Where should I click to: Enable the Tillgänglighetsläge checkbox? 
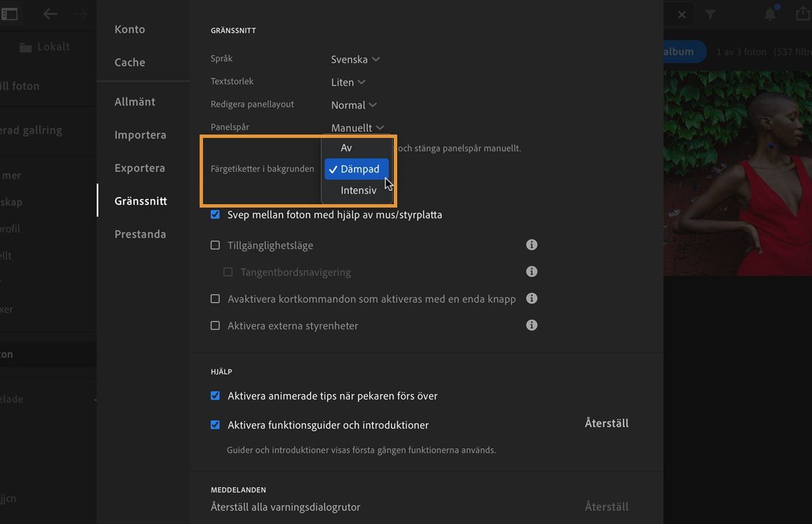(x=215, y=245)
